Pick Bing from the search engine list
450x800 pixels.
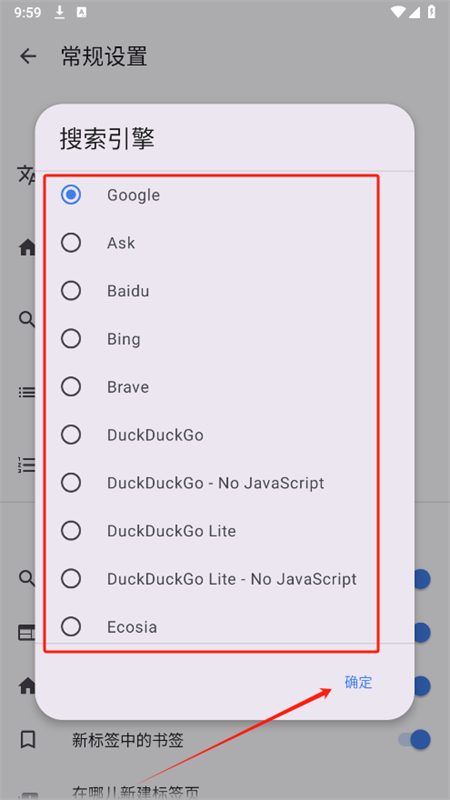coord(224,339)
